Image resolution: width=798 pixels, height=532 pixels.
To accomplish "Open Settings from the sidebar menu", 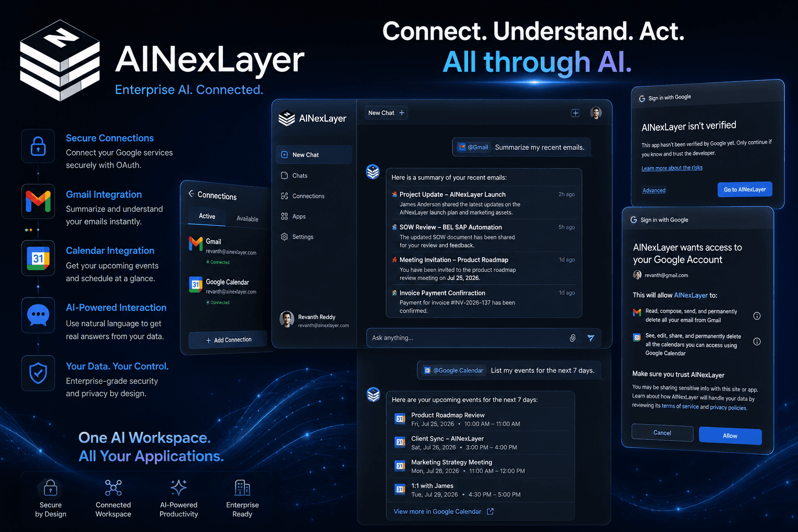I will click(x=314, y=236).
